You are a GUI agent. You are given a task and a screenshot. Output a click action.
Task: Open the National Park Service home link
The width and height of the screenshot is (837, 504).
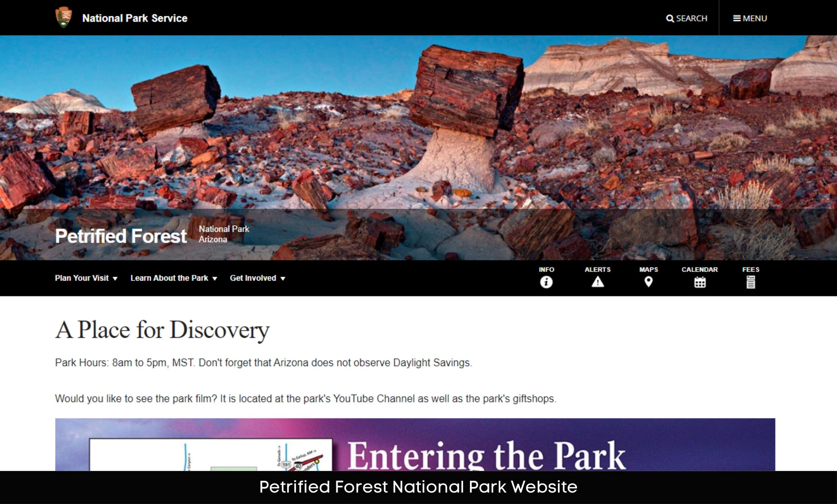click(134, 18)
